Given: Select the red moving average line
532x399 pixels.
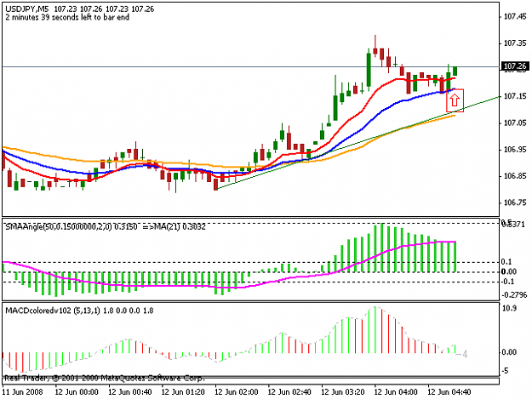Looking at the screenshot, I should click(360, 111).
